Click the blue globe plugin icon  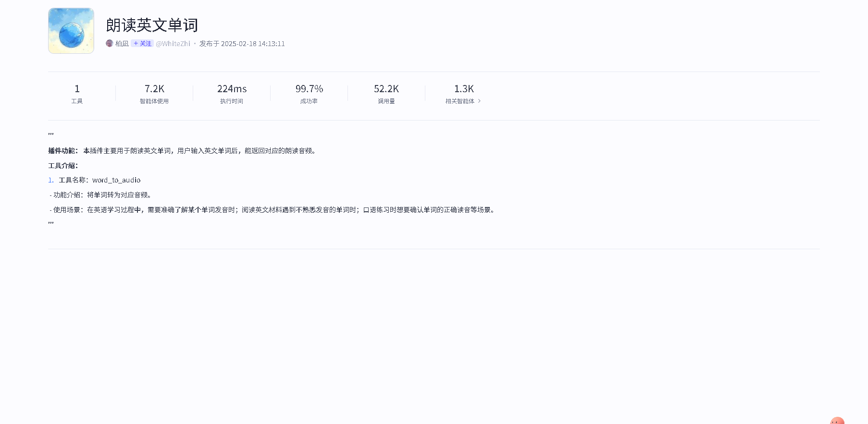(x=71, y=31)
